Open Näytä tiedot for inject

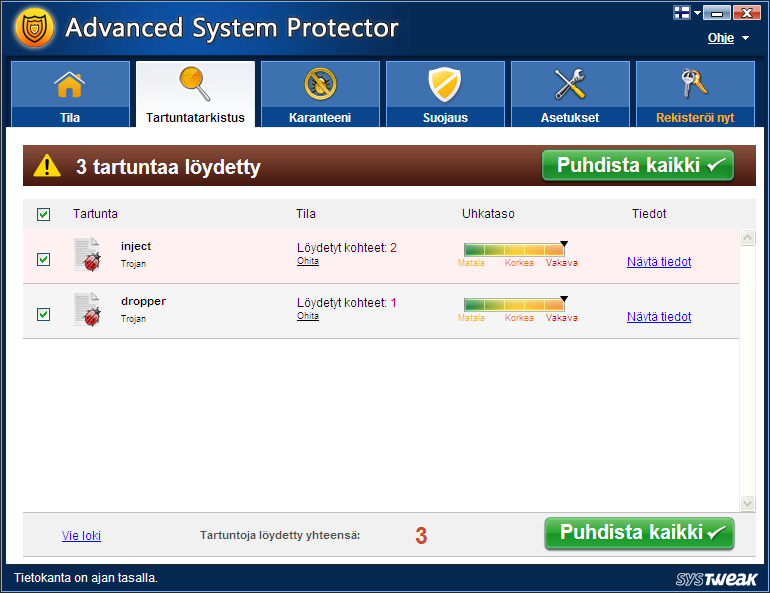click(x=659, y=262)
